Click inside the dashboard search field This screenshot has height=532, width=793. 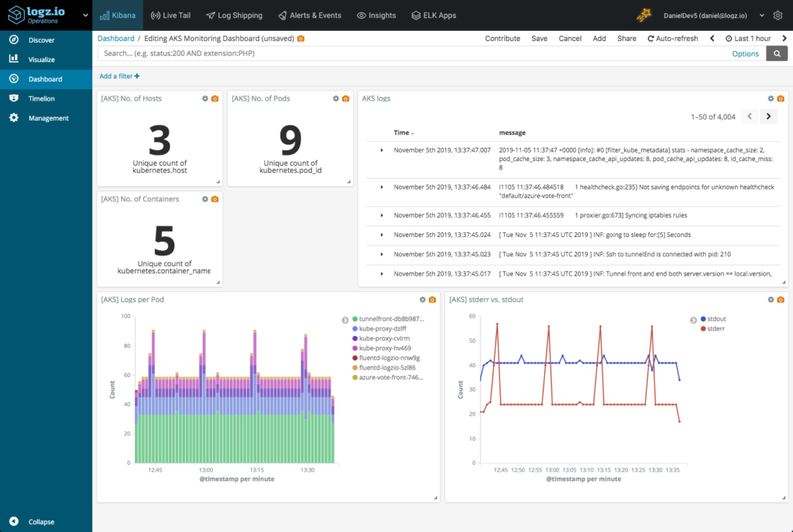(x=310, y=53)
